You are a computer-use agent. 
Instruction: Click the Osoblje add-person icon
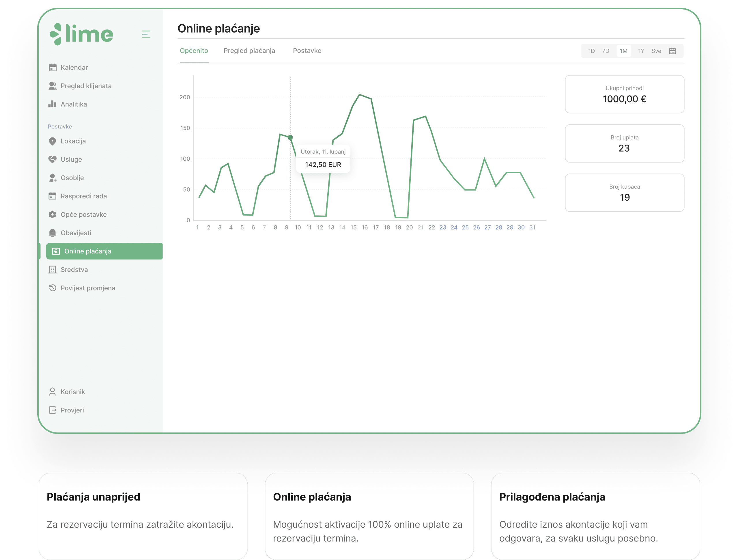click(x=53, y=178)
